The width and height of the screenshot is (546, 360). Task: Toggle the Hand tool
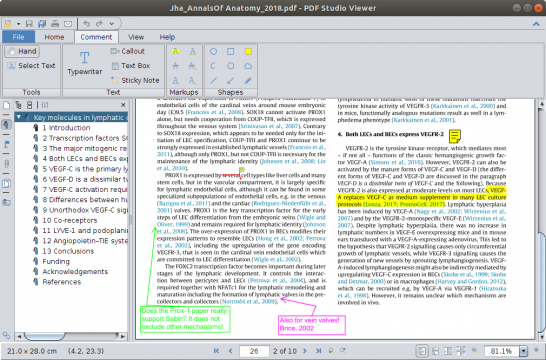point(22,52)
